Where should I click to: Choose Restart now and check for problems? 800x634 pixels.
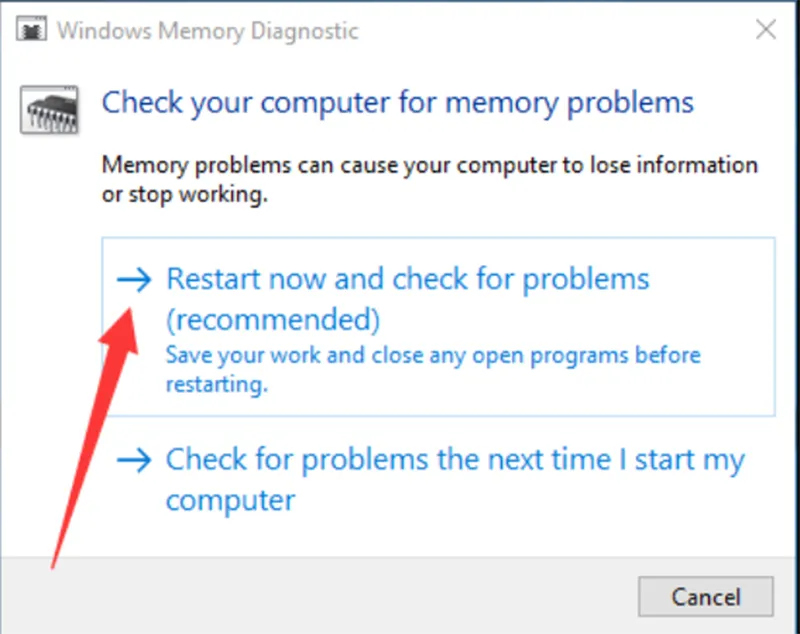click(x=407, y=279)
